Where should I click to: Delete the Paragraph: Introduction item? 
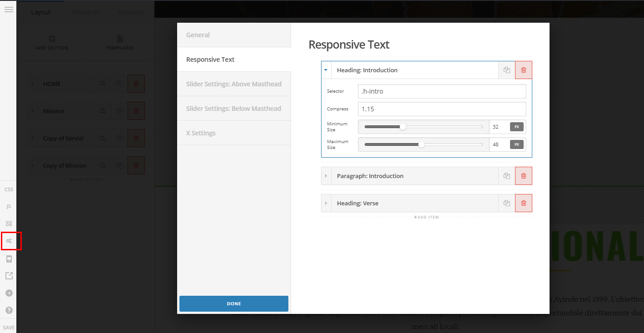point(523,176)
